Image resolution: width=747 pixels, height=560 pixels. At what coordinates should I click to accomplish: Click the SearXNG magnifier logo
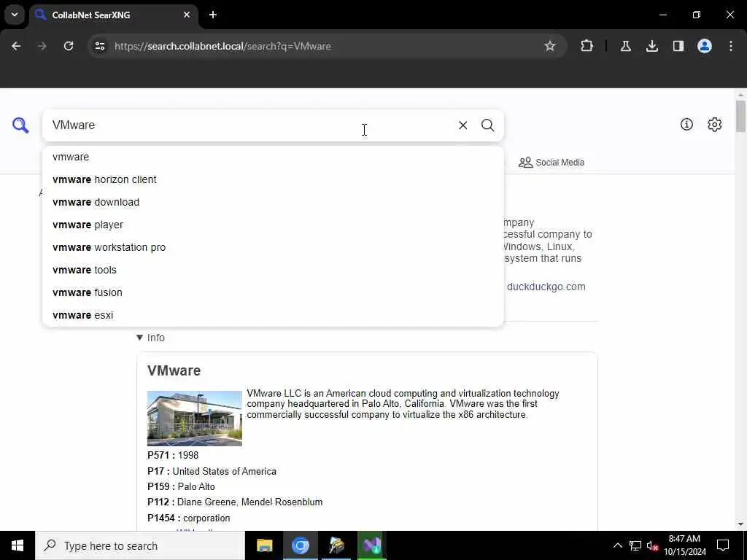pos(20,125)
